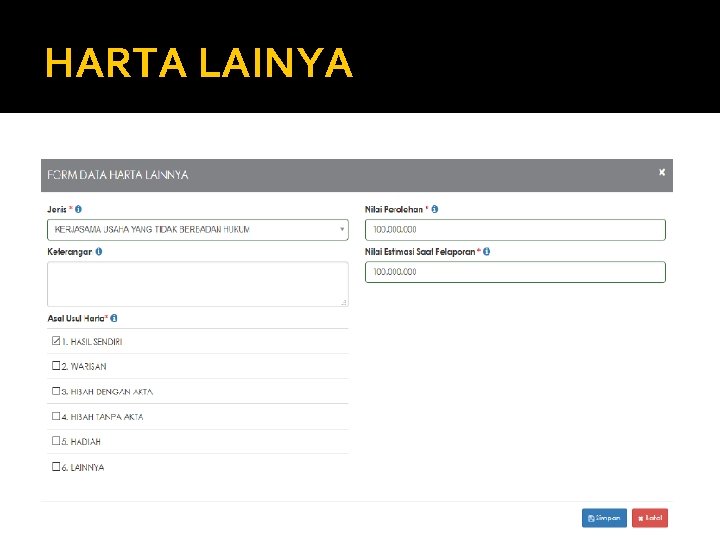The image size is (720, 540).
Task: Close the Form Data Harta Lainnya dialog
Action: coord(662,172)
